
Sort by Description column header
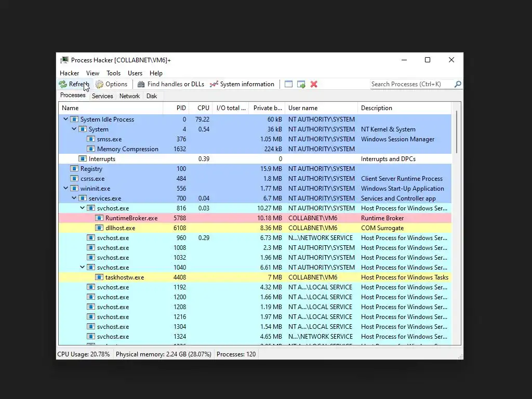point(404,108)
